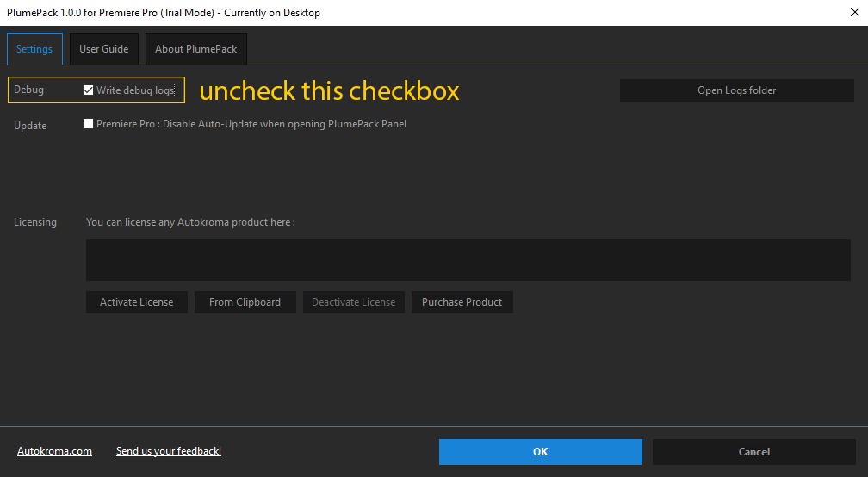Image resolution: width=868 pixels, height=477 pixels.
Task: Paste license using From Clipboard button
Action: tap(245, 302)
